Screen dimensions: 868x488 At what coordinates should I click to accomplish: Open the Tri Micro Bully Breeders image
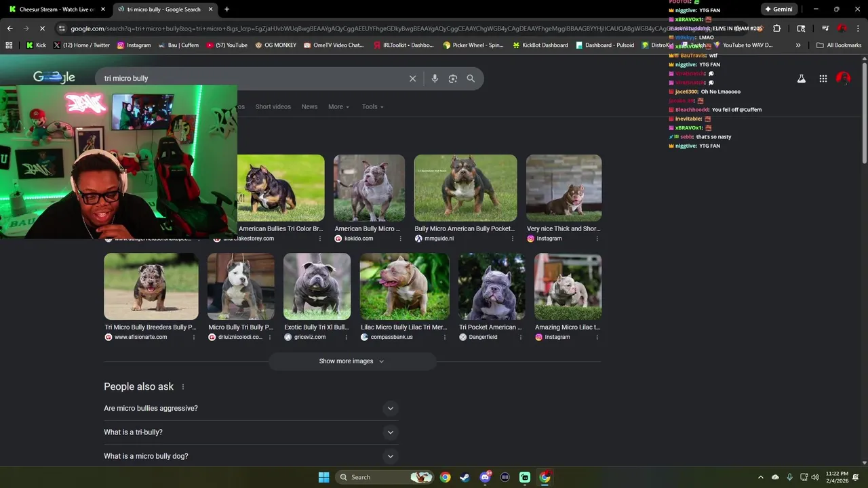(151, 287)
